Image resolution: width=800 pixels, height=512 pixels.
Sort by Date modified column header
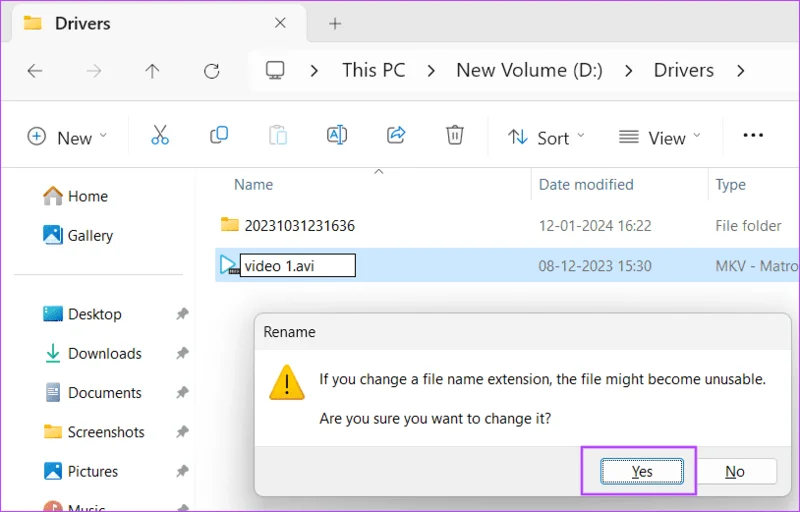coord(586,185)
